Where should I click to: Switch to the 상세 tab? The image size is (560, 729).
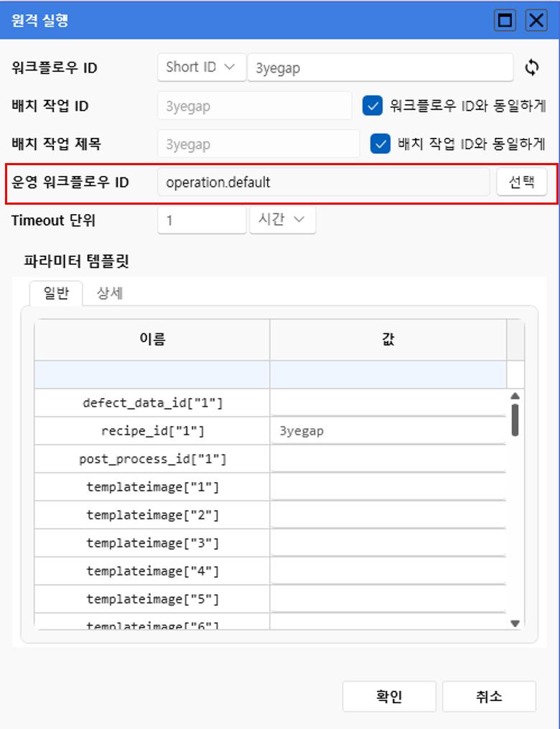tap(110, 293)
